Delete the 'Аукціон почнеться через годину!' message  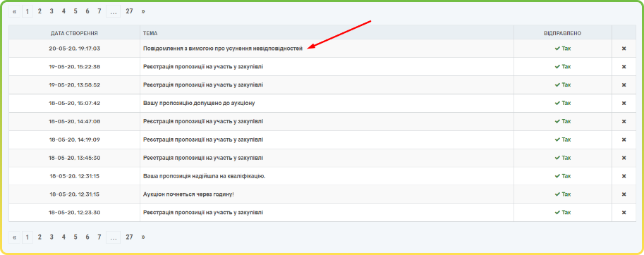(624, 194)
